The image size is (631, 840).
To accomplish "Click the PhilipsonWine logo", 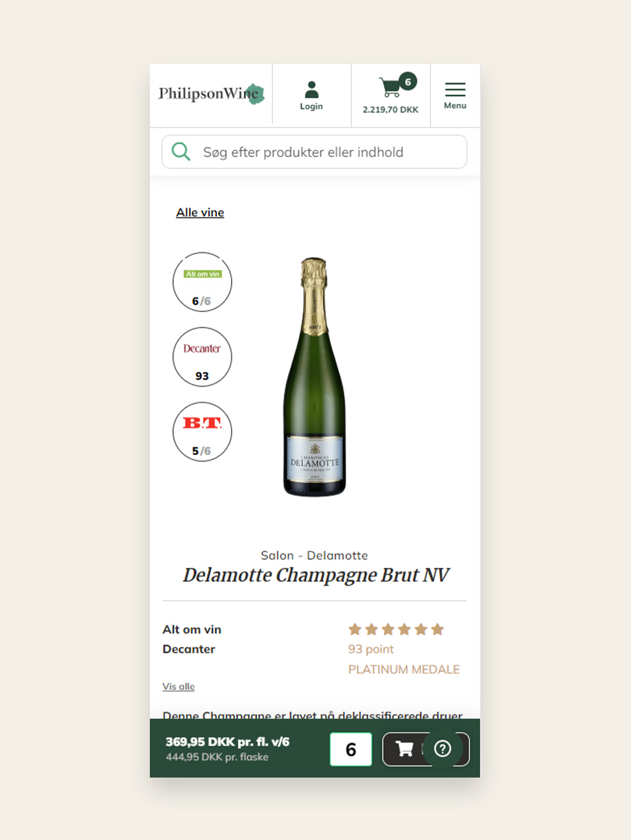I will [210, 94].
